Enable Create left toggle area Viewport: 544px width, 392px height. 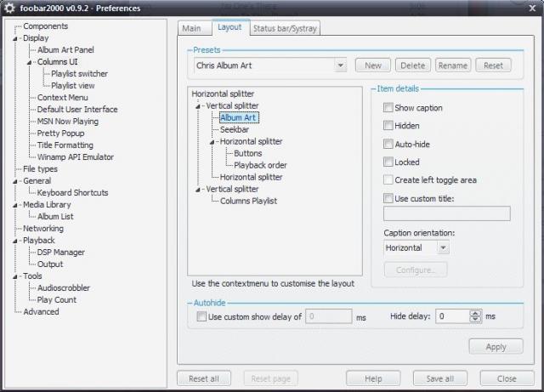[388, 180]
